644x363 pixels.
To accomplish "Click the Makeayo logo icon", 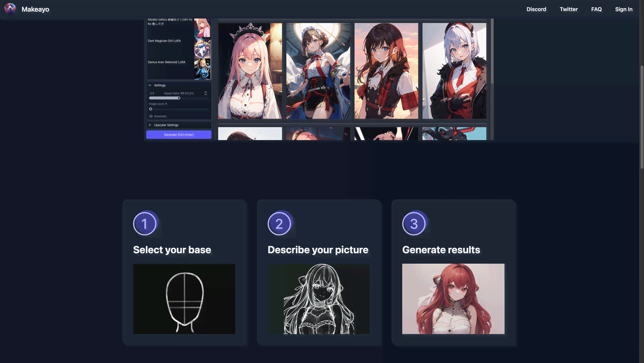I will 10,9.
